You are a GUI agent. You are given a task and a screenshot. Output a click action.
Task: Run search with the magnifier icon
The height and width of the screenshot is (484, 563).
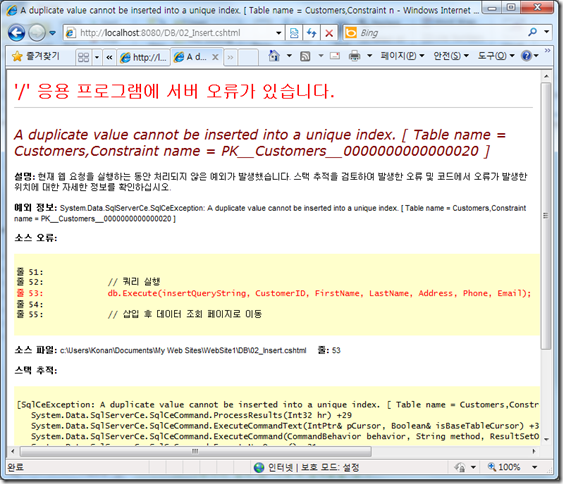[x=532, y=33]
